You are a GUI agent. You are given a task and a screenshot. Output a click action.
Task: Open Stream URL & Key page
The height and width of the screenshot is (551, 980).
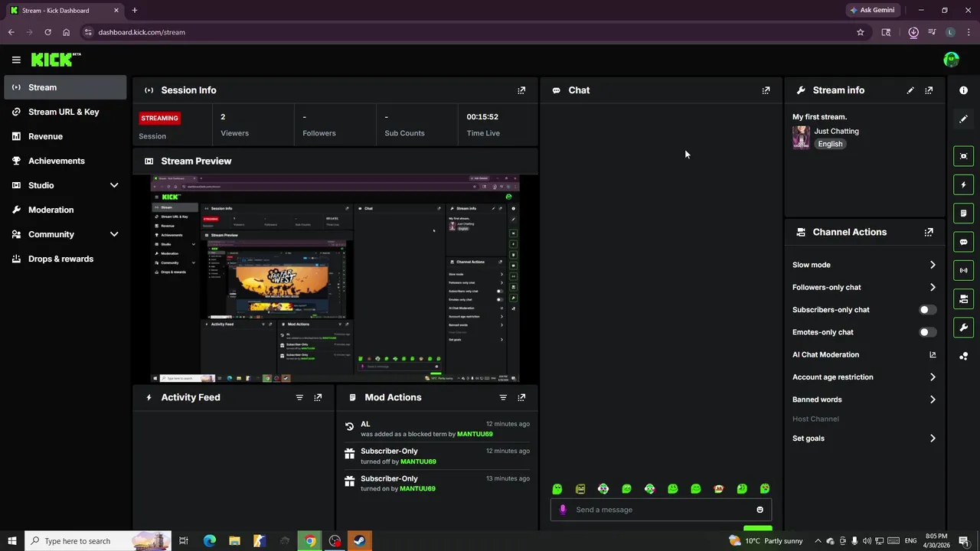pos(65,112)
